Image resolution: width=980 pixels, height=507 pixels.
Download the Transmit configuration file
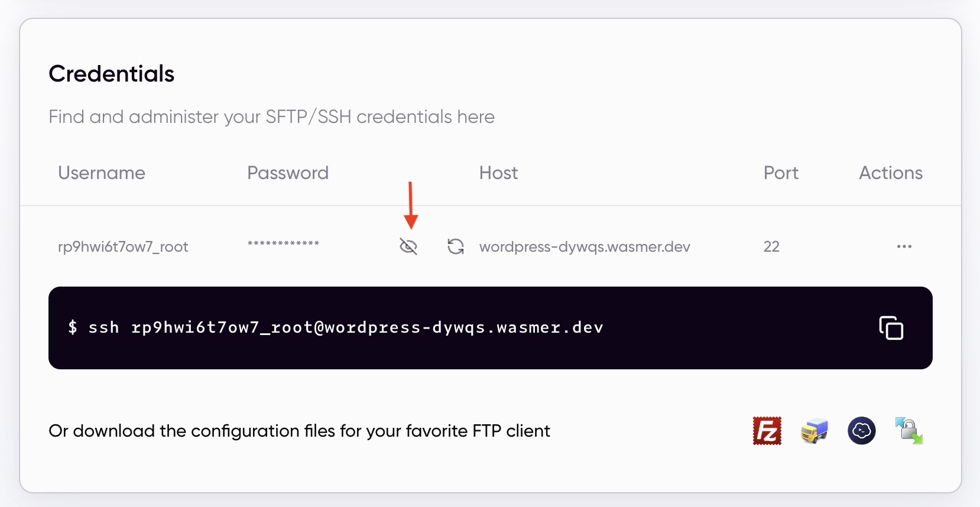(x=814, y=431)
